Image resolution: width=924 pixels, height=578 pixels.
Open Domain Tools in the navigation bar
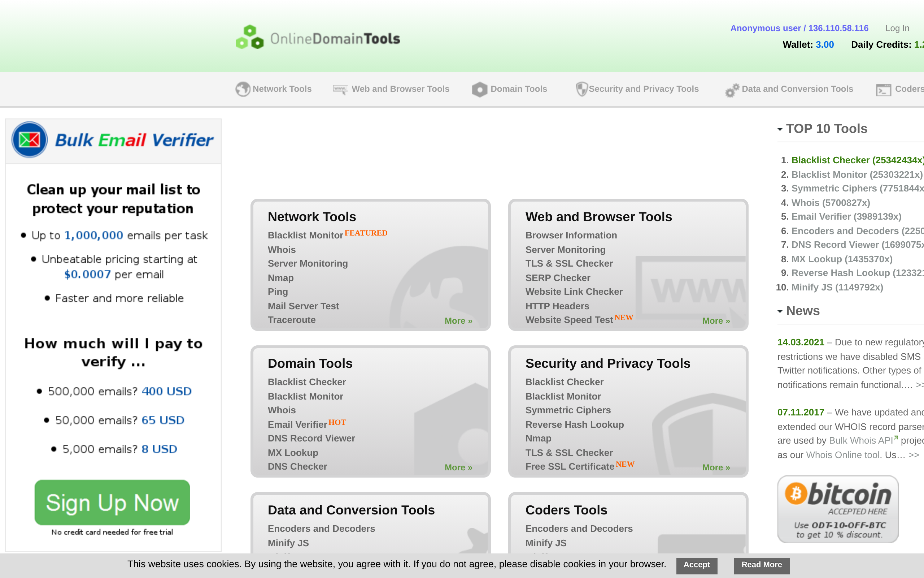tap(519, 89)
